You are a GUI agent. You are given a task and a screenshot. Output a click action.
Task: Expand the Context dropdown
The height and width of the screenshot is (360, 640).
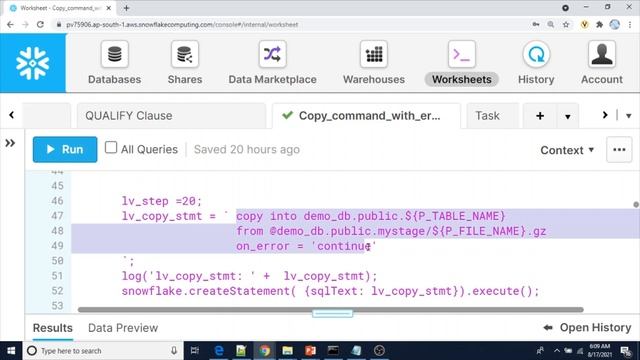567,150
